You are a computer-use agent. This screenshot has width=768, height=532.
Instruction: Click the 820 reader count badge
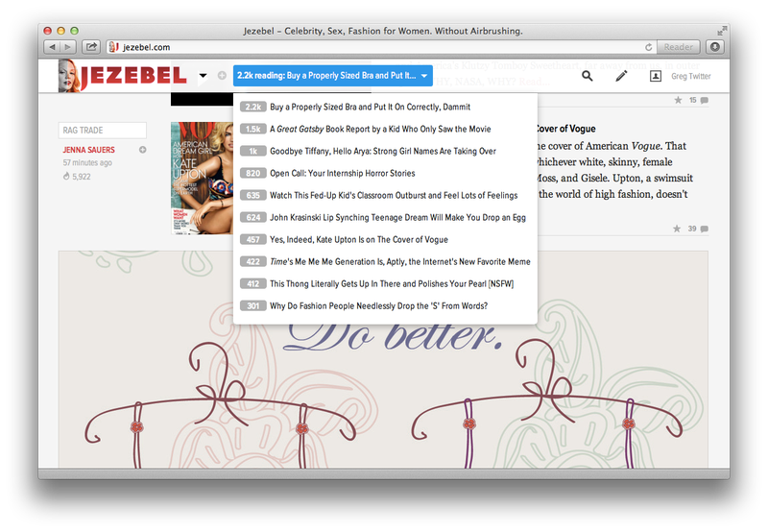[253, 173]
